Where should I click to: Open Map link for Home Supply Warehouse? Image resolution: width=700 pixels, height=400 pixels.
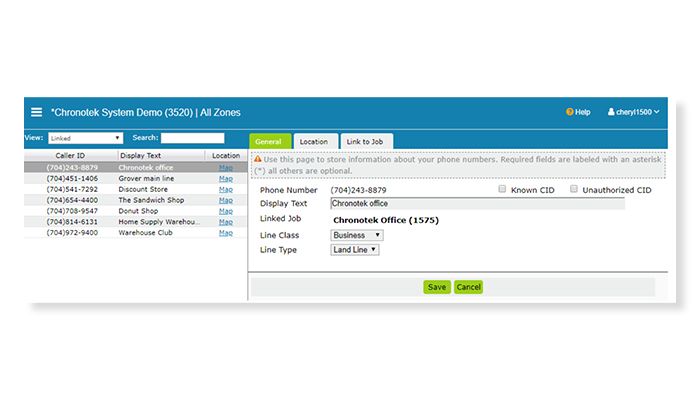[226, 221]
